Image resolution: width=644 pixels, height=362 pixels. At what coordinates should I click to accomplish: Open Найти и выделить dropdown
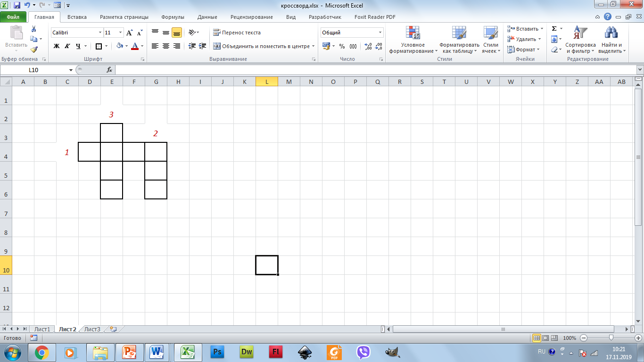pos(612,40)
